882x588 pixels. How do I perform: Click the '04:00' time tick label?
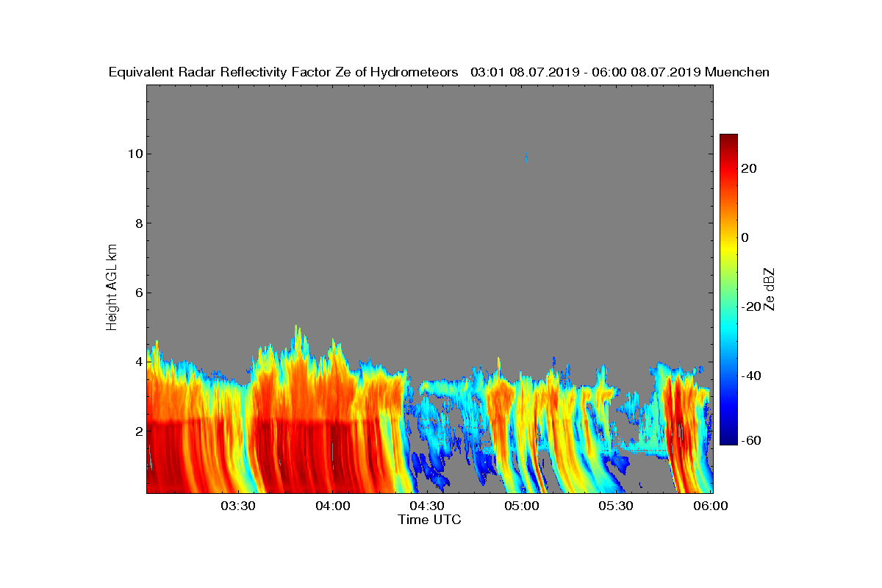333,506
